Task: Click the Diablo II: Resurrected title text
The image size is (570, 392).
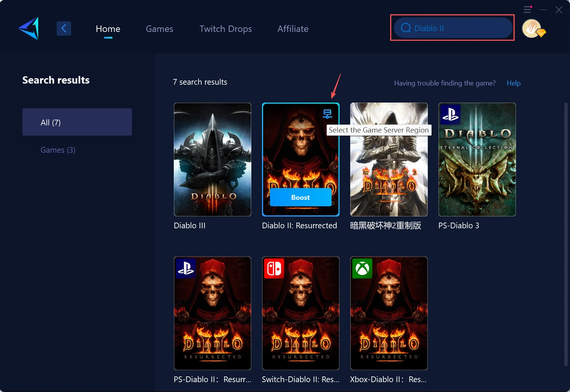Action: click(x=300, y=226)
